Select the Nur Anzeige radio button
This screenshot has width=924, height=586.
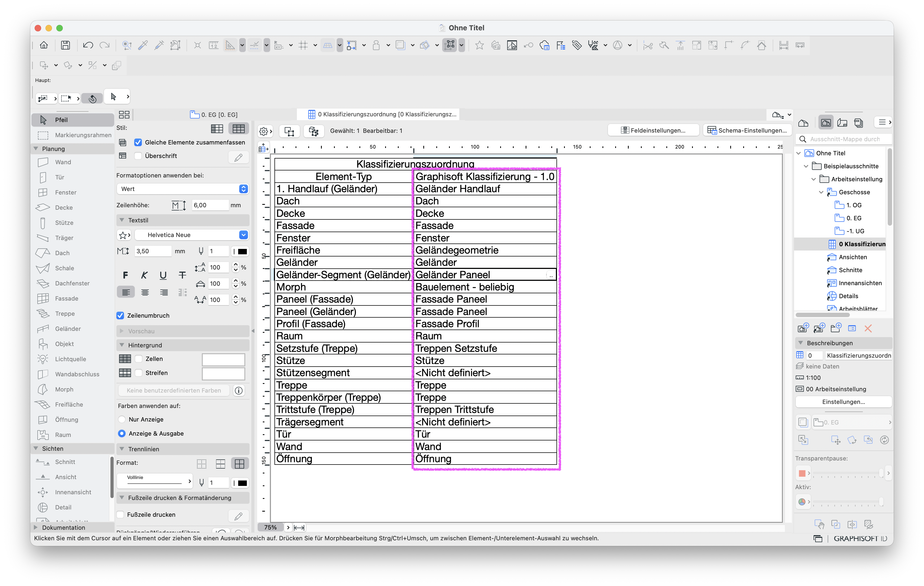click(122, 420)
